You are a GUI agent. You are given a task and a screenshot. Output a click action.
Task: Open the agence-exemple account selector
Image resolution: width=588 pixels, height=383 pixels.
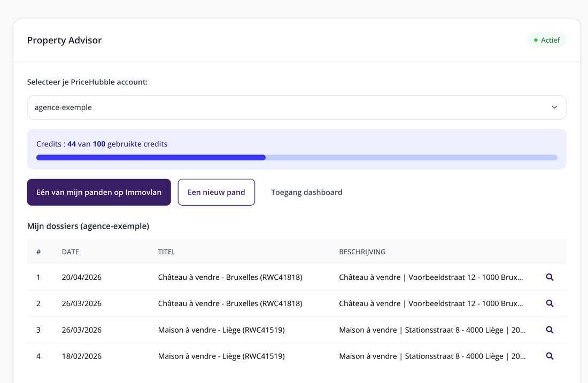pyautogui.click(x=297, y=107)
